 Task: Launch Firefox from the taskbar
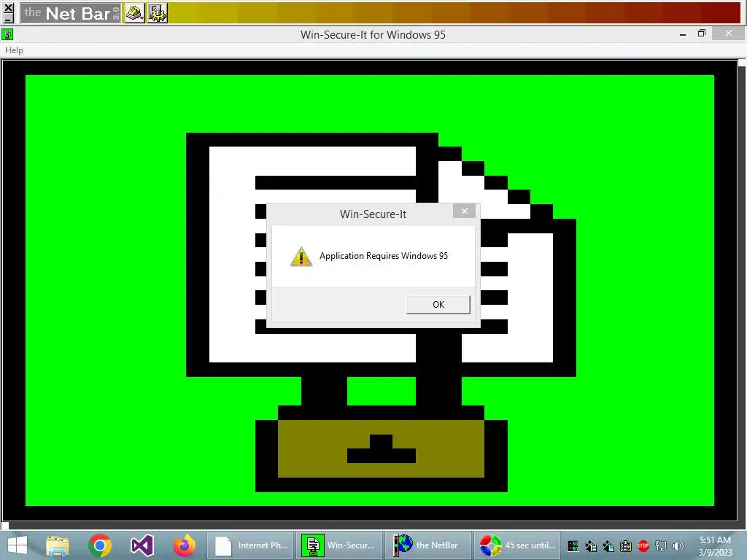[x=185, y=545]
